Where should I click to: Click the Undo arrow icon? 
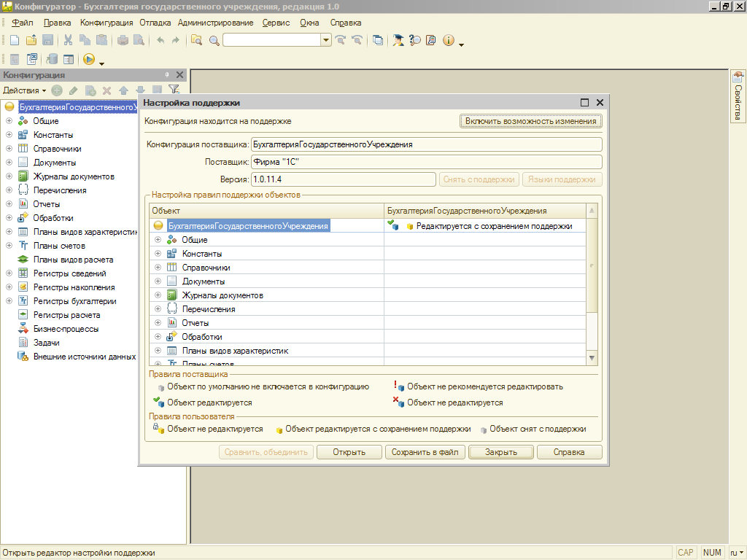pos(160,41)
